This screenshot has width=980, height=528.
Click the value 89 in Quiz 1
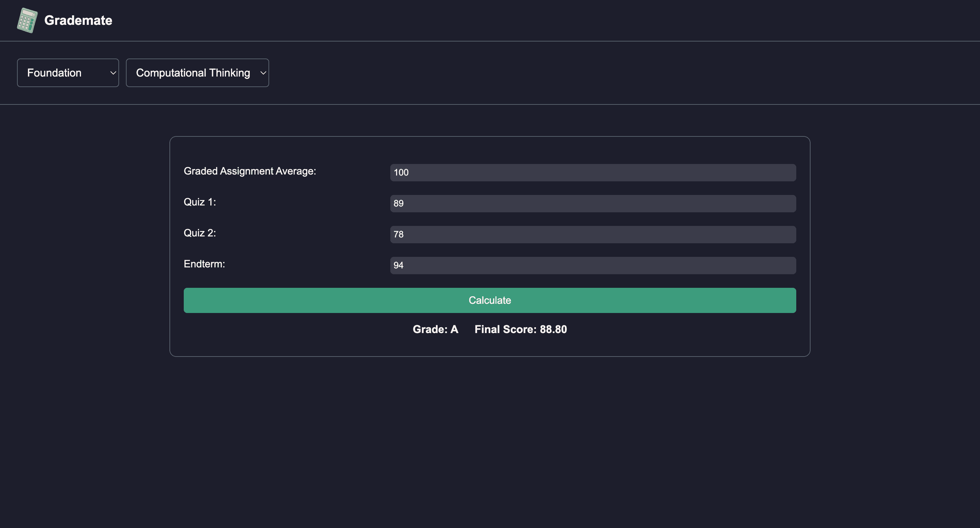point(398,203)
